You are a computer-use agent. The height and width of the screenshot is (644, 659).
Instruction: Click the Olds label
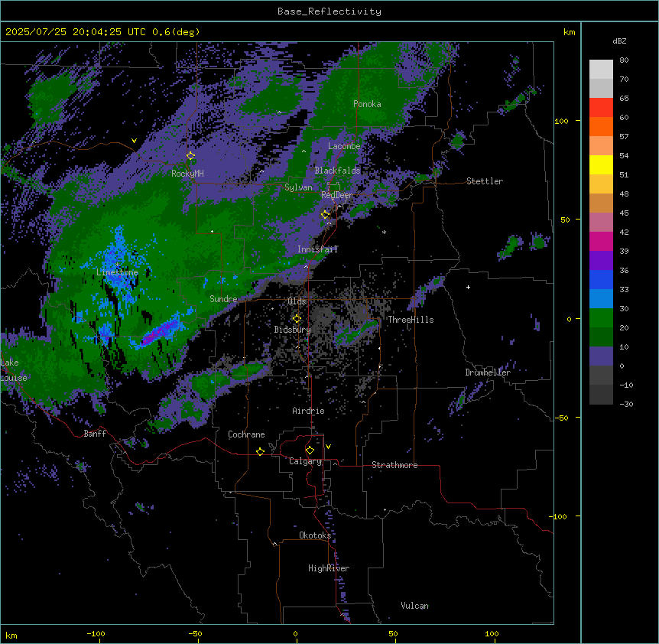(x=297, y=301)
